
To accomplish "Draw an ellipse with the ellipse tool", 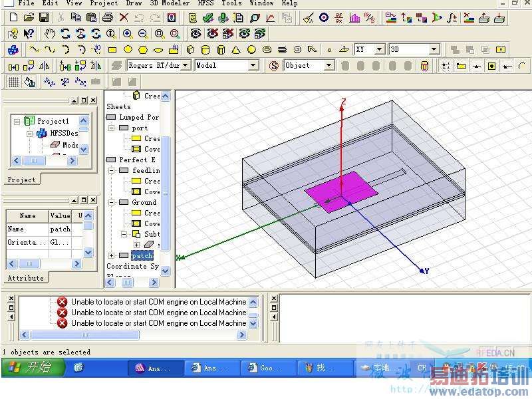I will coord(158,50).
